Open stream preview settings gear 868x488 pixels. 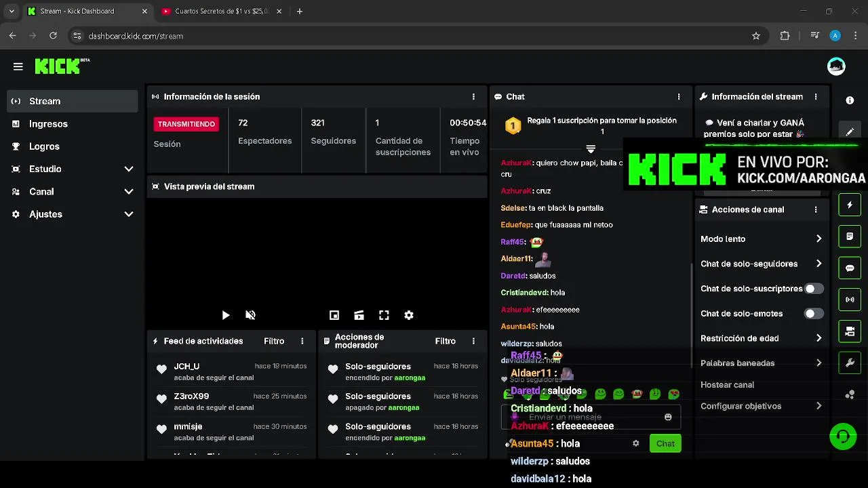coord(409,315)
